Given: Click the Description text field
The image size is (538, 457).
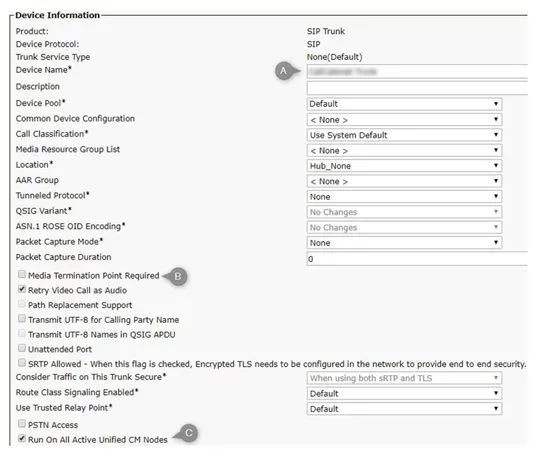Looking at the screenshot, I should 417,88.
